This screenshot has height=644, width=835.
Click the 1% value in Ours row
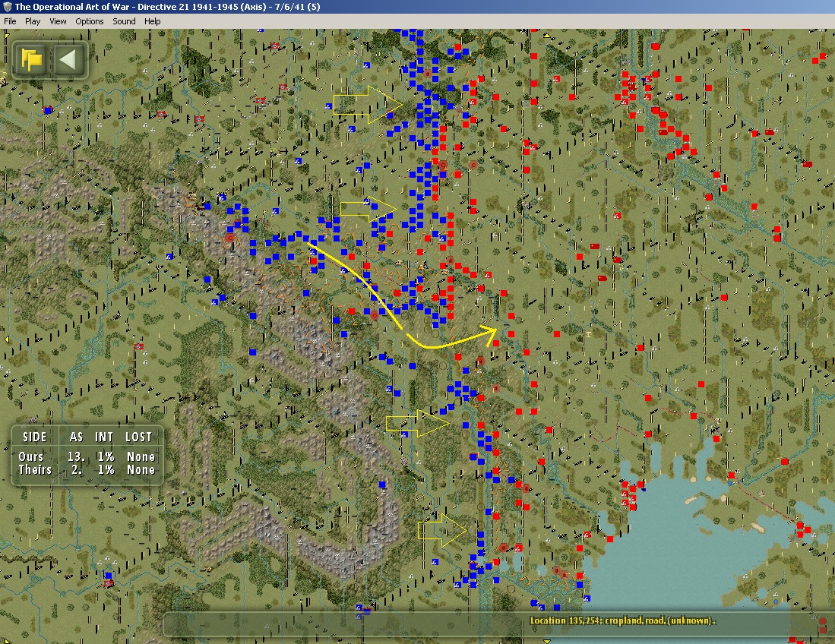pos(106,456)
